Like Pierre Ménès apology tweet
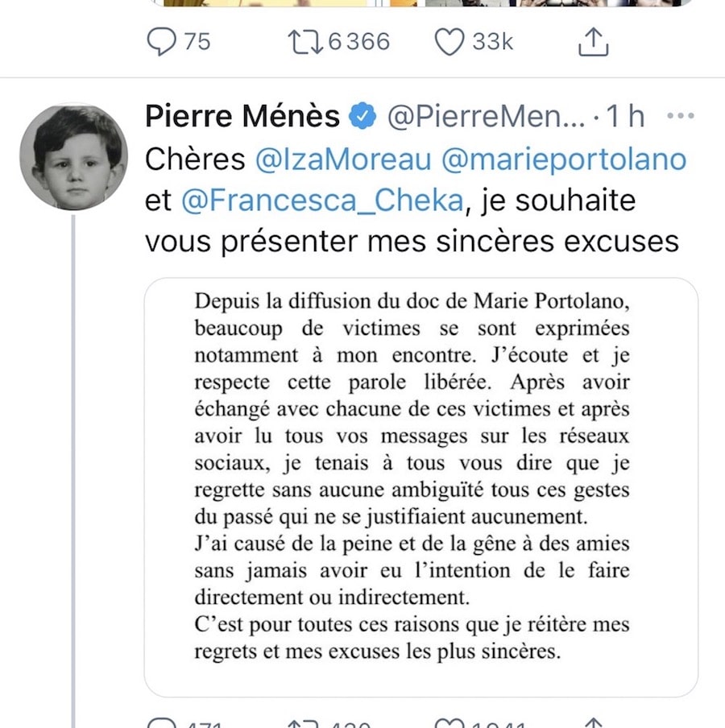 449,724
